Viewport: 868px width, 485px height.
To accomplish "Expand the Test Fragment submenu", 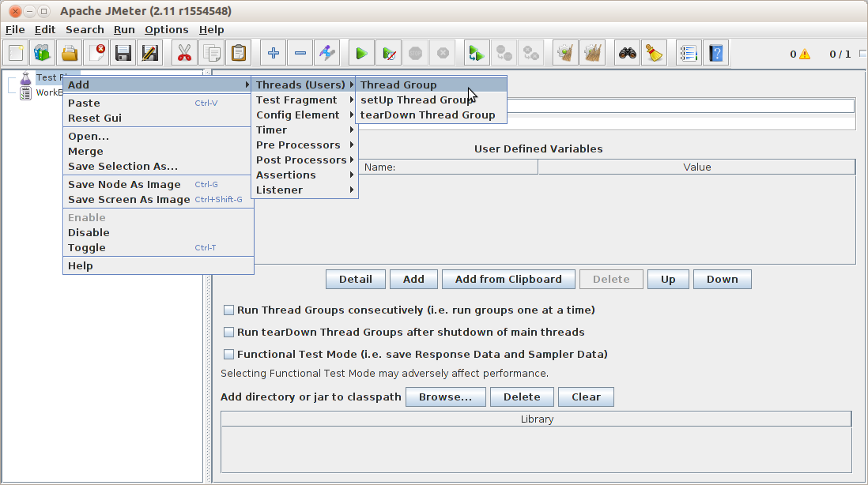I will [304, 100].
